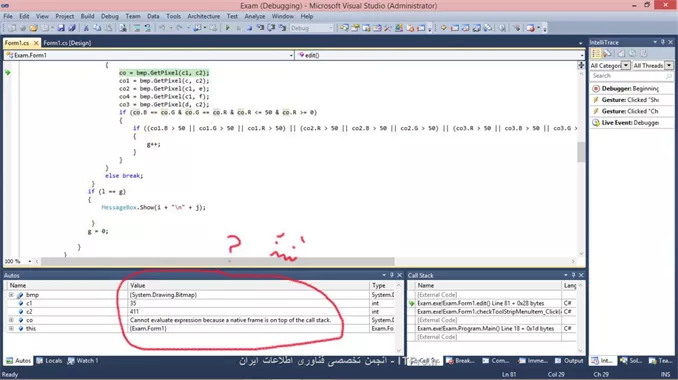Click the split editor handle above scrollbar
This screenshot has width=678, height=380.
tap(582, 65)
